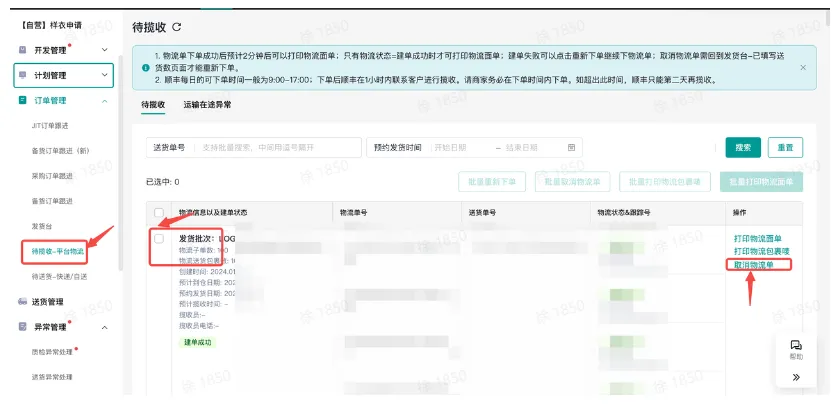Click the 批量重新下单 button
Screen dimensions: 837x417
[x=492, y=182]
